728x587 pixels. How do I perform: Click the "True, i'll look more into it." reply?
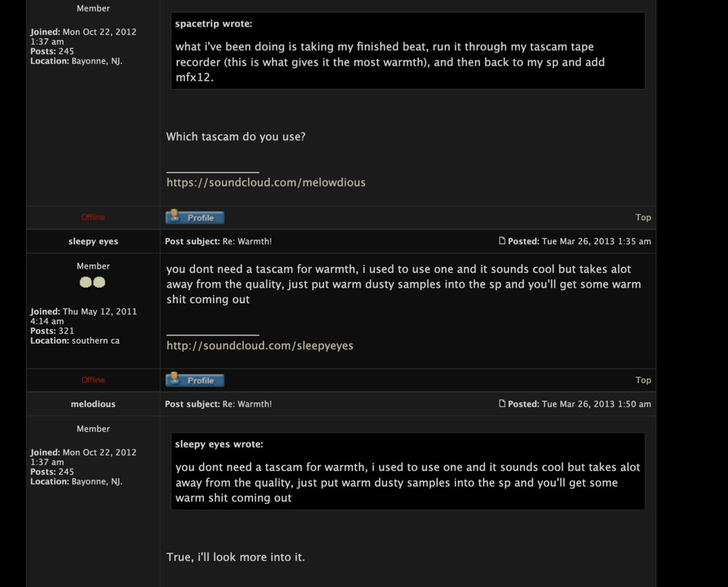tap(235, 557)
